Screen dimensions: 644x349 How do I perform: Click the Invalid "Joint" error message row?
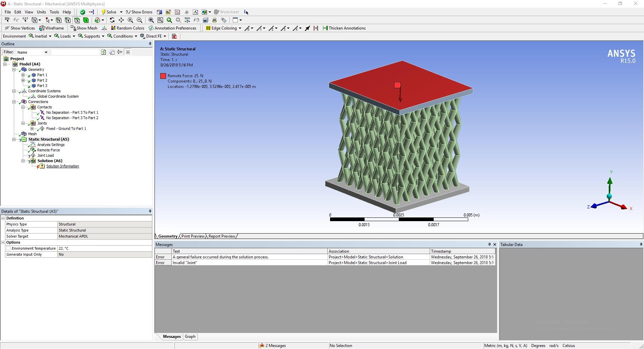(325, 263)
